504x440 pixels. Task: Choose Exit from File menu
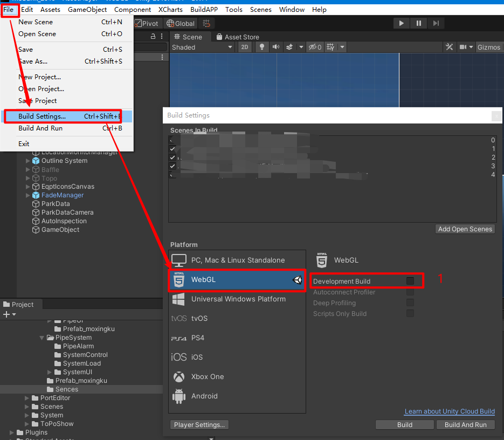[x=67, y=144]
